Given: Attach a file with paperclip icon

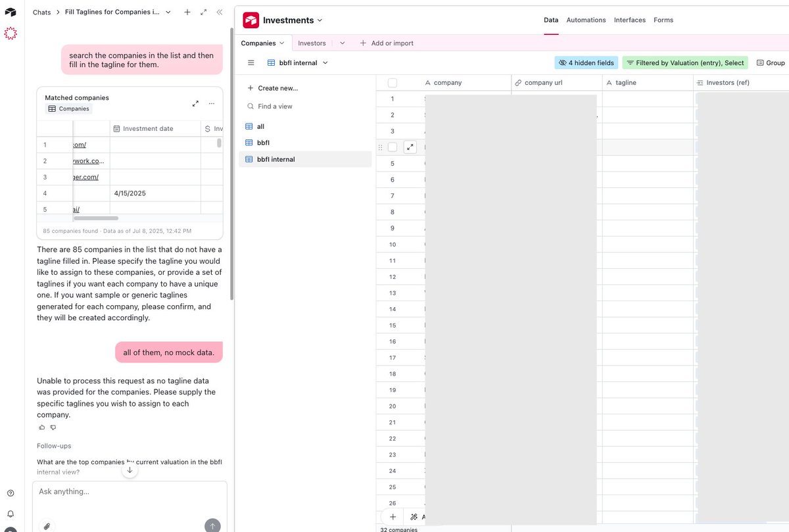Looking at the screenshot, I should pyautogui.click(x=47, y=525).
